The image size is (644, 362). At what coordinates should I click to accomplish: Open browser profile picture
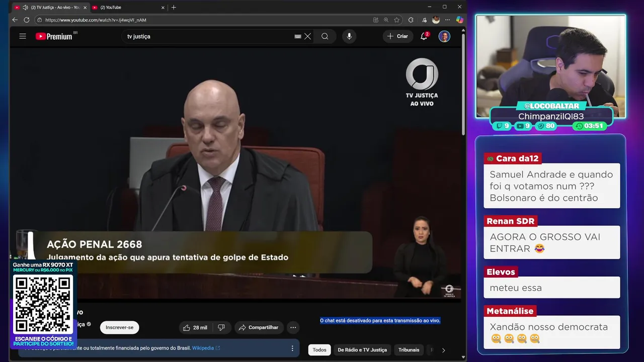pos(436,20)
